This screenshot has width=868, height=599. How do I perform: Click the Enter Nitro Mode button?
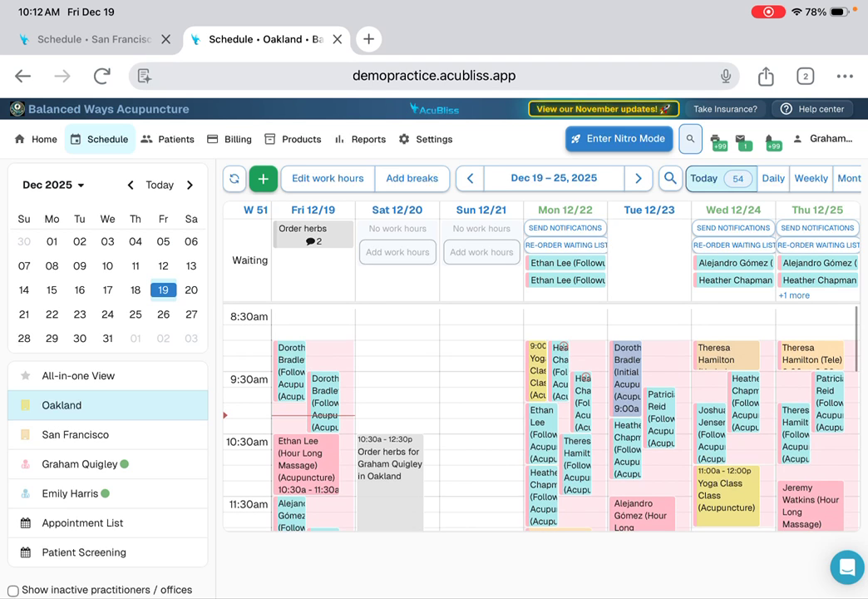tap(619, 139)
